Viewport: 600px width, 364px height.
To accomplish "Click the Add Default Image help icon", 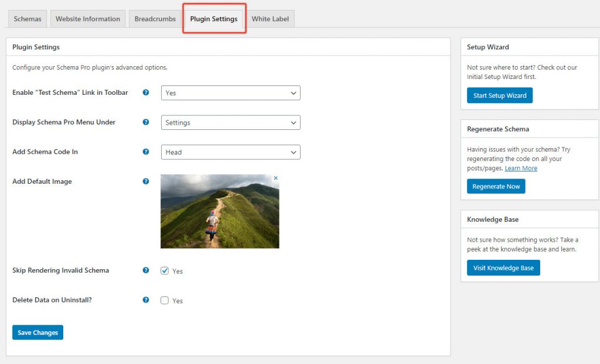I will (x=145, y=181).
